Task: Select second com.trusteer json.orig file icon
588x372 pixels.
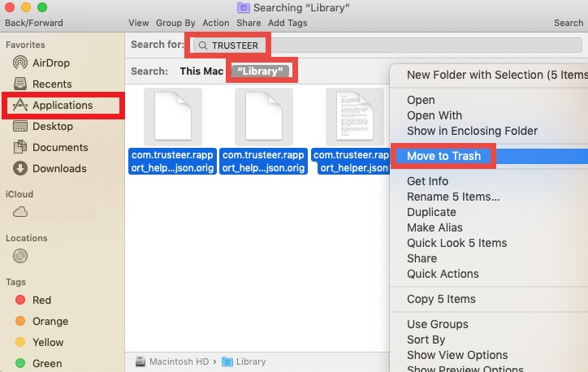Action: pos(264,117)
